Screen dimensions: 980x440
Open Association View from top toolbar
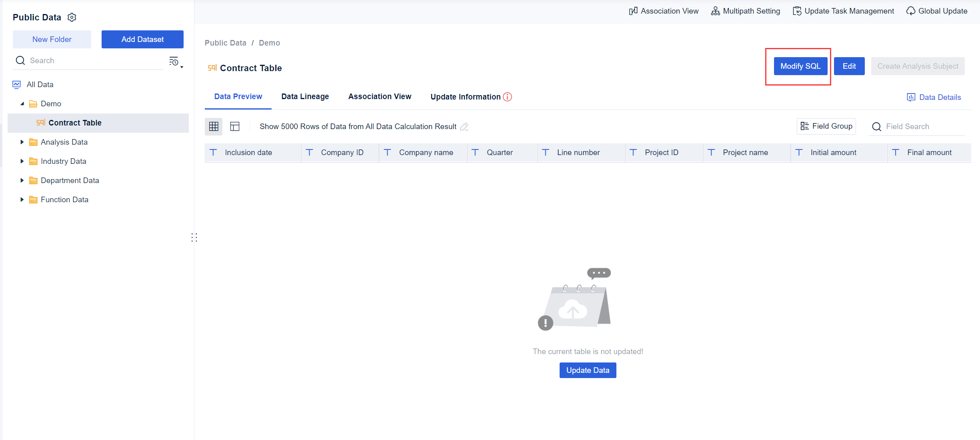point(664,11)
